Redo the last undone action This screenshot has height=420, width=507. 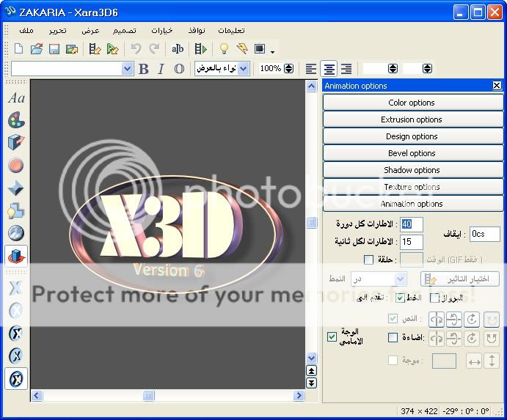point(154,49)
